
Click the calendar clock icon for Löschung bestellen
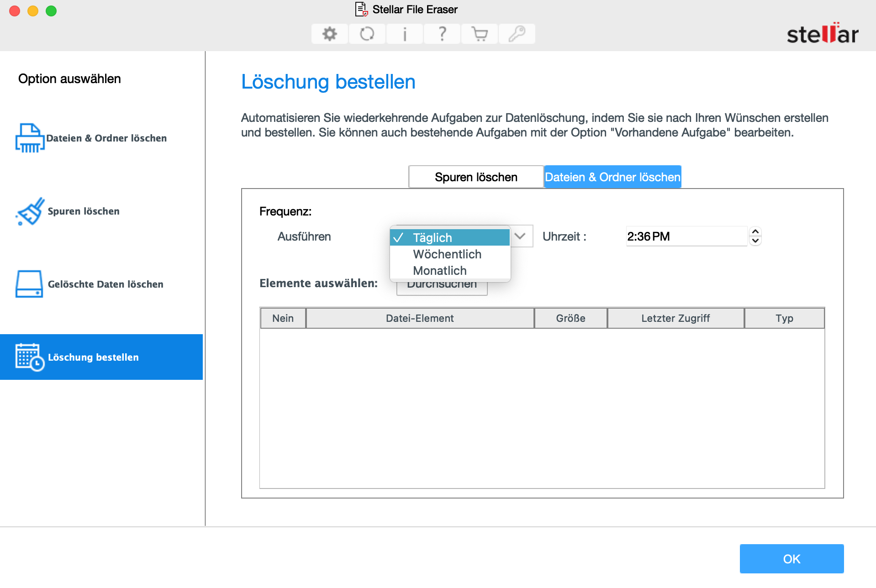click(x=30, y=357)
